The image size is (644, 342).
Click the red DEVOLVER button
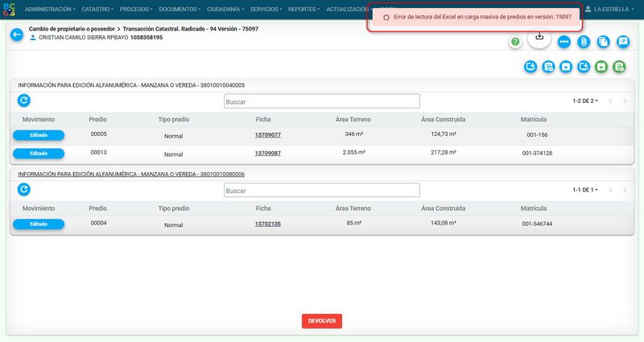(x=321, y=321)
